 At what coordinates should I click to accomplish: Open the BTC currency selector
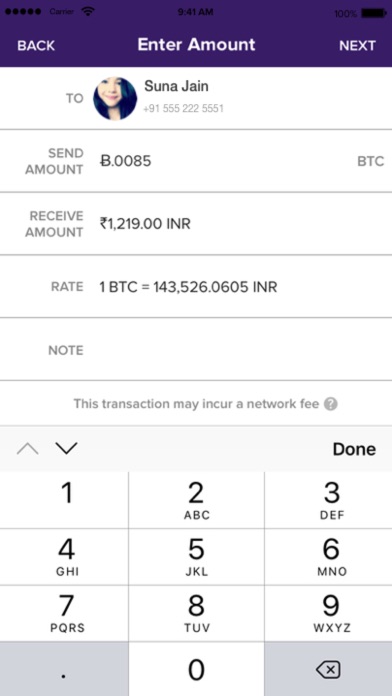point(371,161)
